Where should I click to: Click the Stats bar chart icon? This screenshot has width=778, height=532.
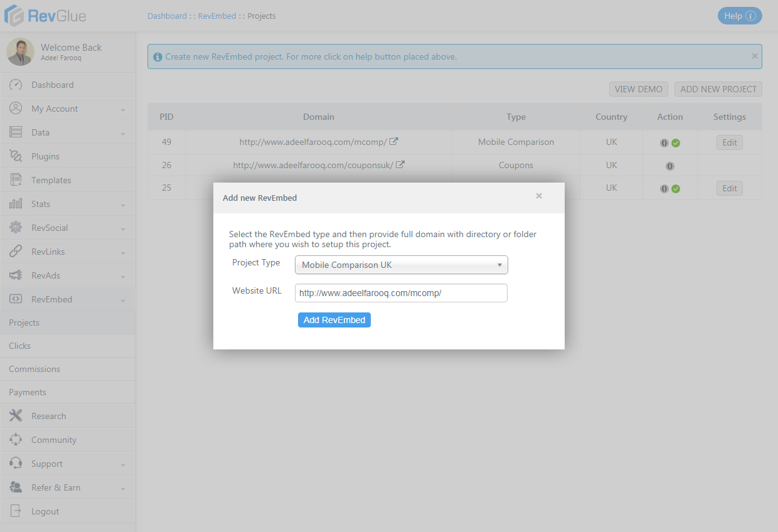coord(16,204)
